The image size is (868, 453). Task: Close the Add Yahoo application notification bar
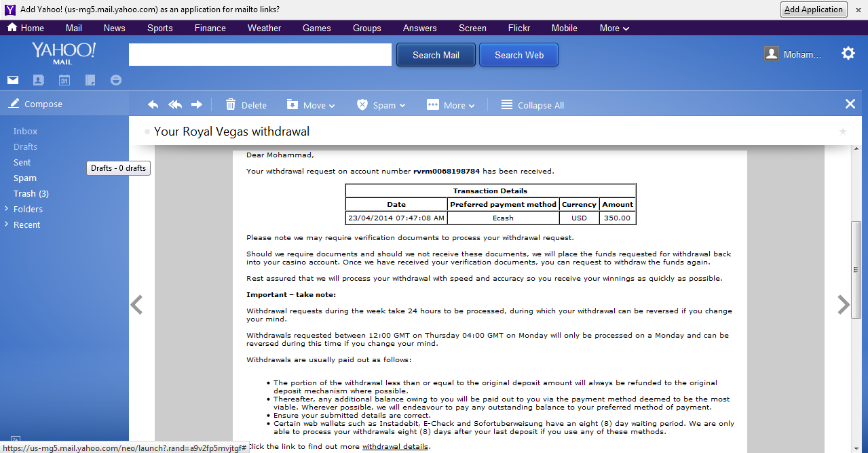(857, 9)
